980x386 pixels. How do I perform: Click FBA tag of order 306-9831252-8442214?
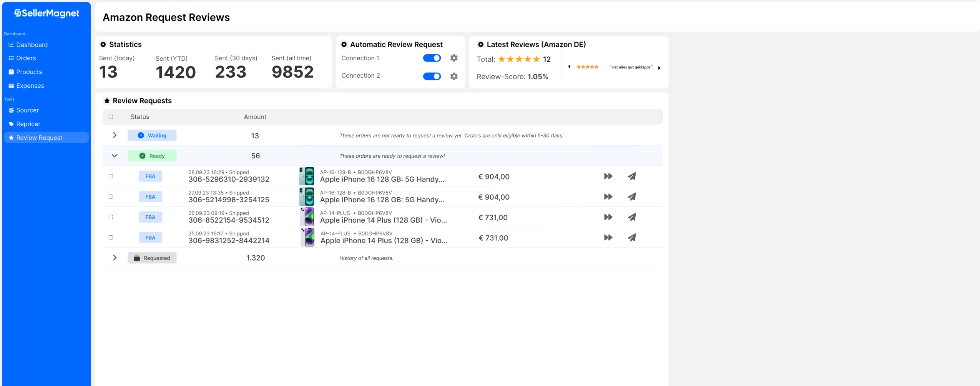click(150, 237)
